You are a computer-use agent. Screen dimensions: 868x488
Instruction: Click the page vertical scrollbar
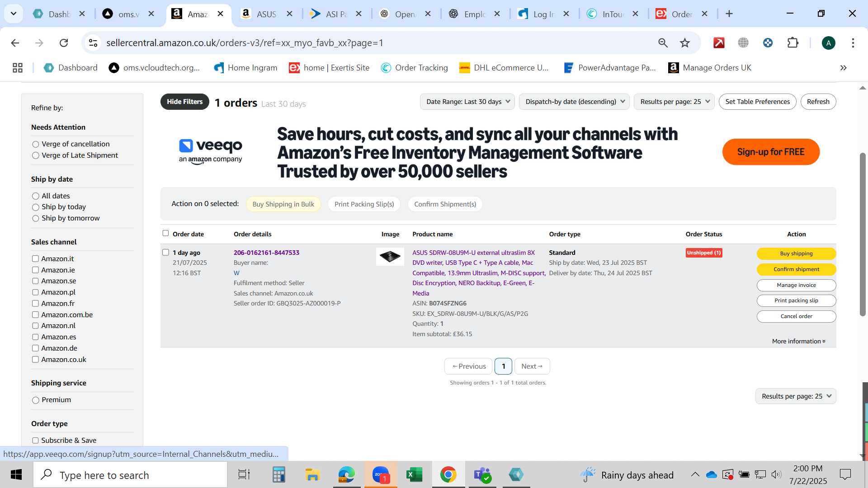point(863,235)
